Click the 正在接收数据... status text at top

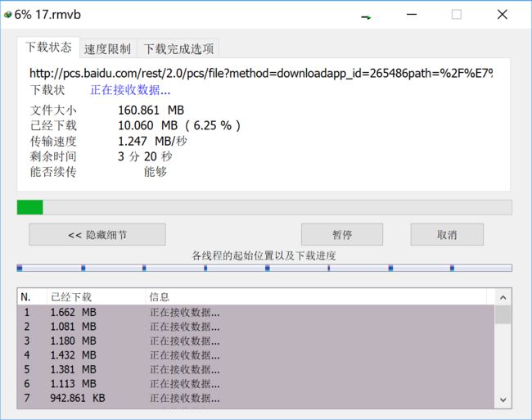pyautogui.click(x=130, y=90)
